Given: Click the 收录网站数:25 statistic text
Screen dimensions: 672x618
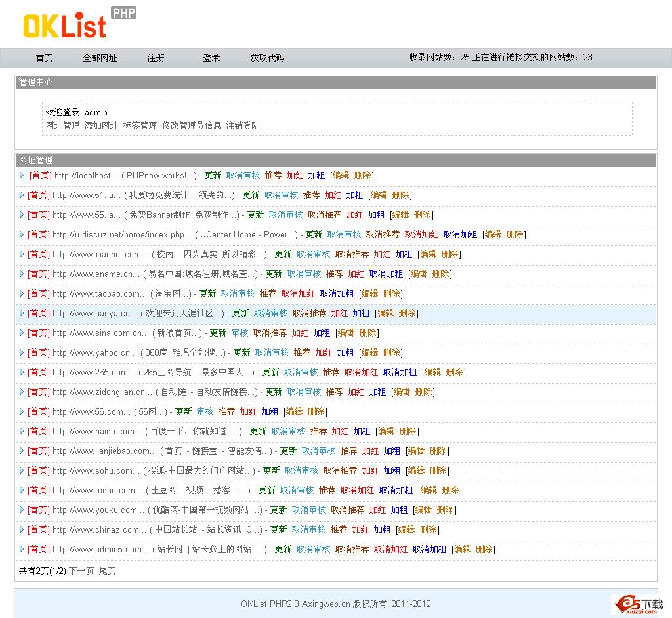Looking at the screenshot, I should click(440, 58).
